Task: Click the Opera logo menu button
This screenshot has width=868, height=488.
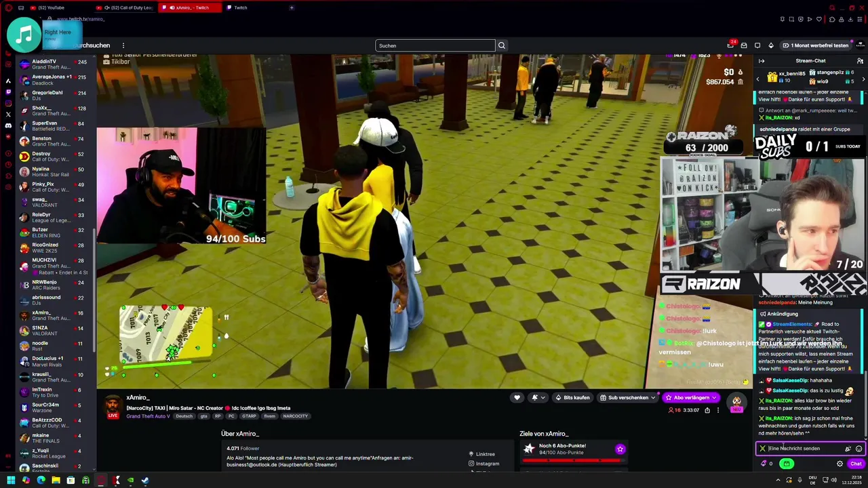Action: click(8, 7)
